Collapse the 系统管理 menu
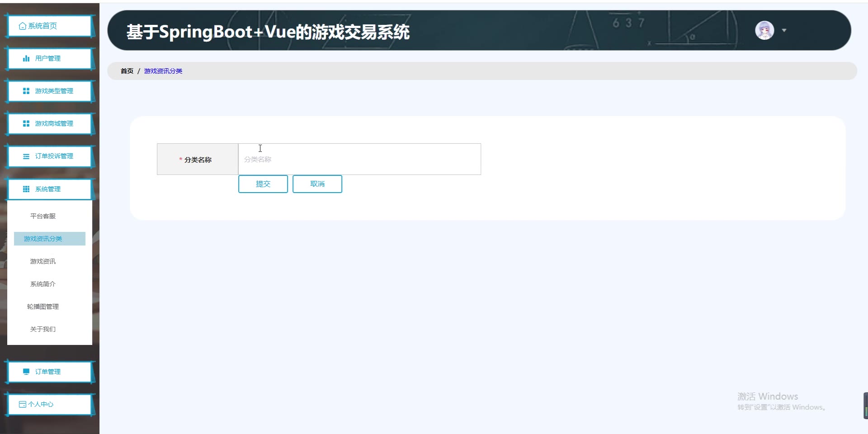 pyautogui.click(x=50, y=189)
